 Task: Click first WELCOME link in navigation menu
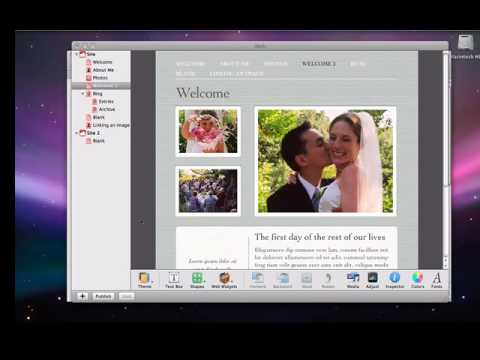click(x=190, y=64)
